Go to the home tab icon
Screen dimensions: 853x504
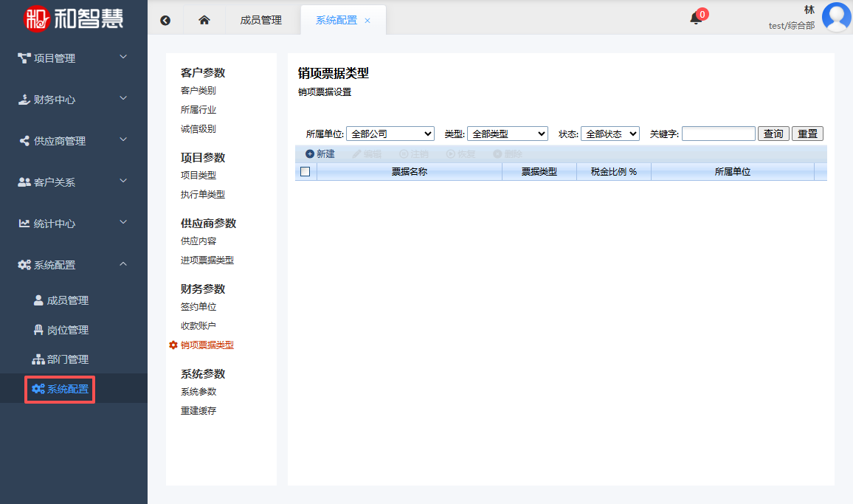click(x=204, y=20)
